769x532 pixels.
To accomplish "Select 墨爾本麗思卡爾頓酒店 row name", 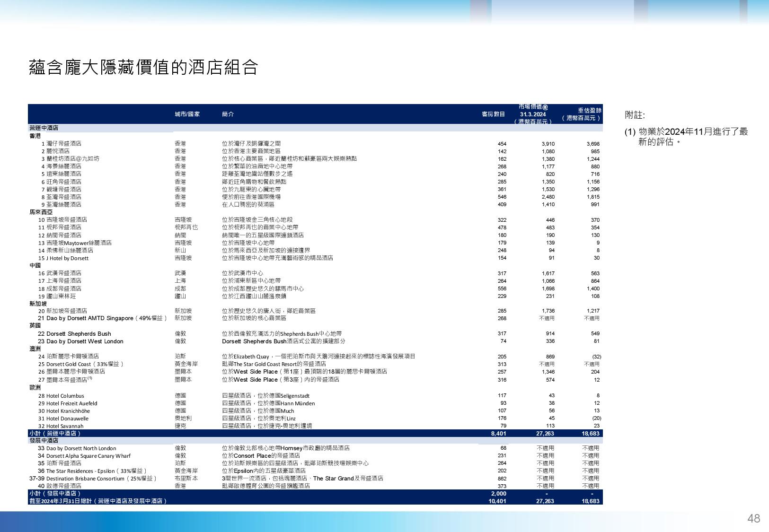I will click(x=76, y=371).
